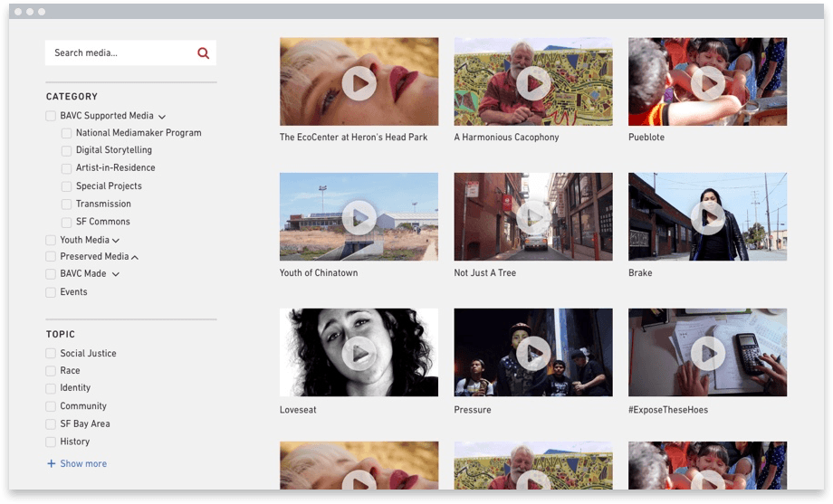Check the SF Commons checkbox
The width and height of the screenshot is (833, 504).
point(66,222)
